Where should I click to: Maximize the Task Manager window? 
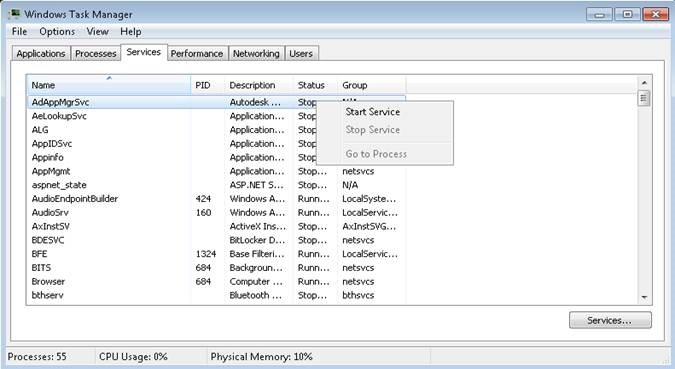627,15
